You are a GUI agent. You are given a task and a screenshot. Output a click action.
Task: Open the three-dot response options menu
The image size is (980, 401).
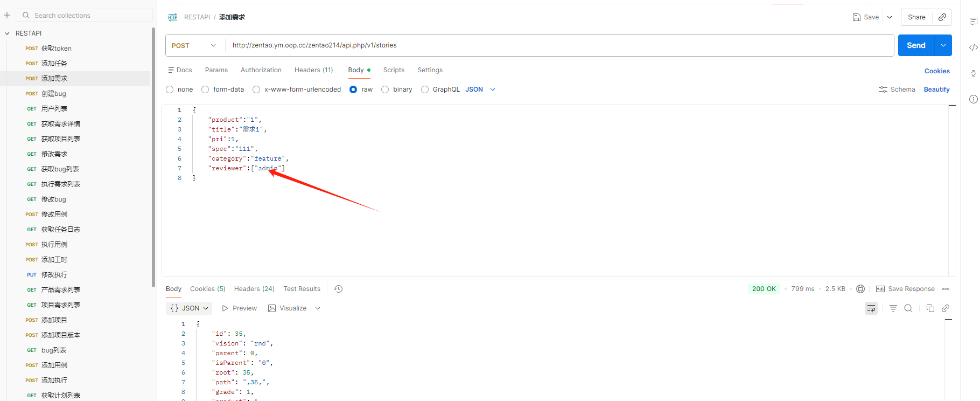tap(946, 289)
